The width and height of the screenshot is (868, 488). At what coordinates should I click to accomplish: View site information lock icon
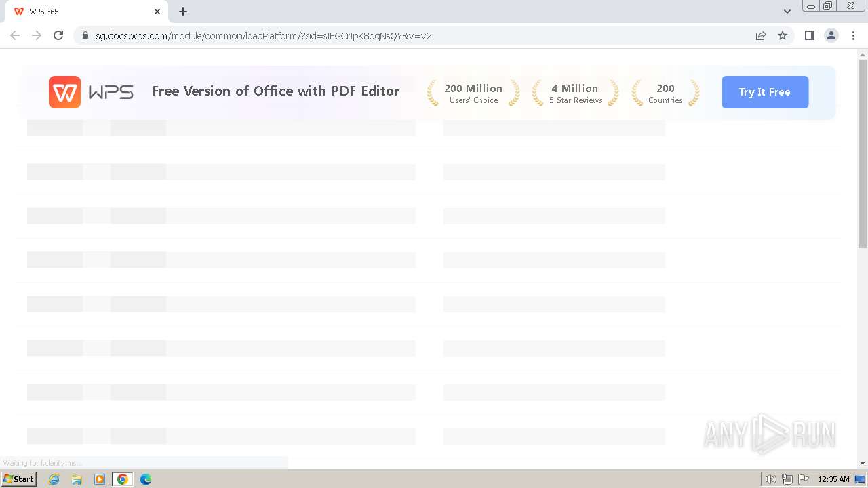(85, 36)
